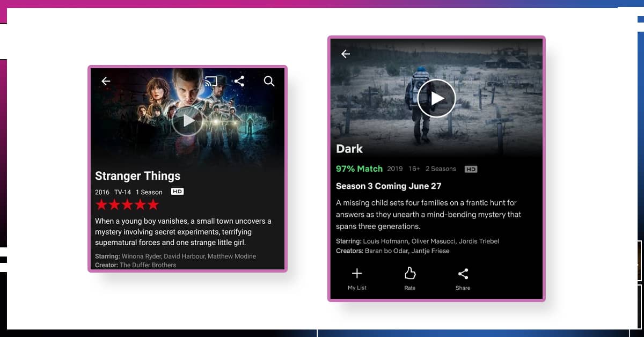644x337 pixels.
Task: Click 'Creators: Baran bo Odar' line
Action: click(393, 251)
